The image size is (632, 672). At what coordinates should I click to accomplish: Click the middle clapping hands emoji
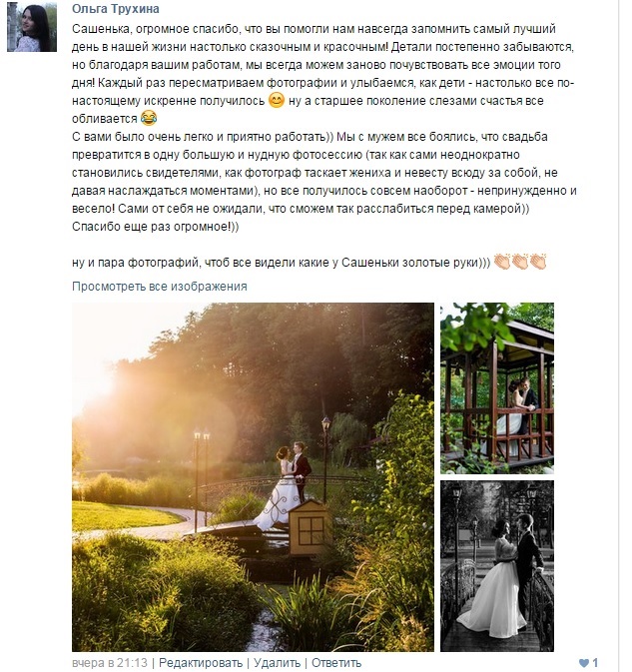tap(520, 262)
